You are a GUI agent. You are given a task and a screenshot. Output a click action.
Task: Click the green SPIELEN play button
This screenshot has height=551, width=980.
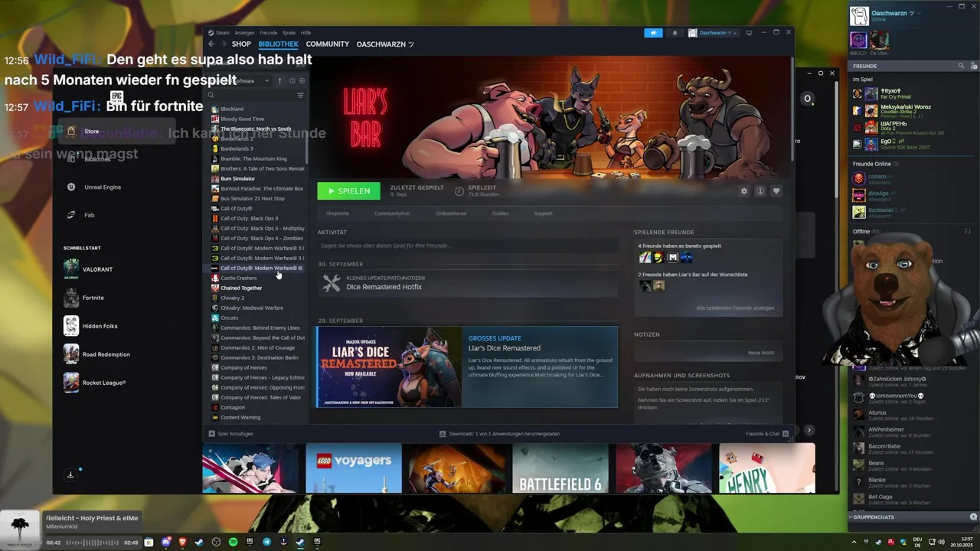[x=348, y=191]
